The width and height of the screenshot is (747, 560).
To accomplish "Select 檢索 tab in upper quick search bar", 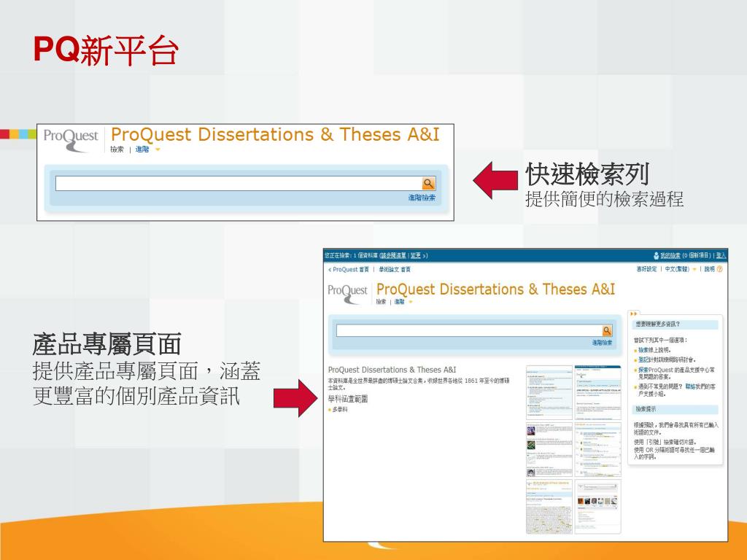I will [117, 149].
